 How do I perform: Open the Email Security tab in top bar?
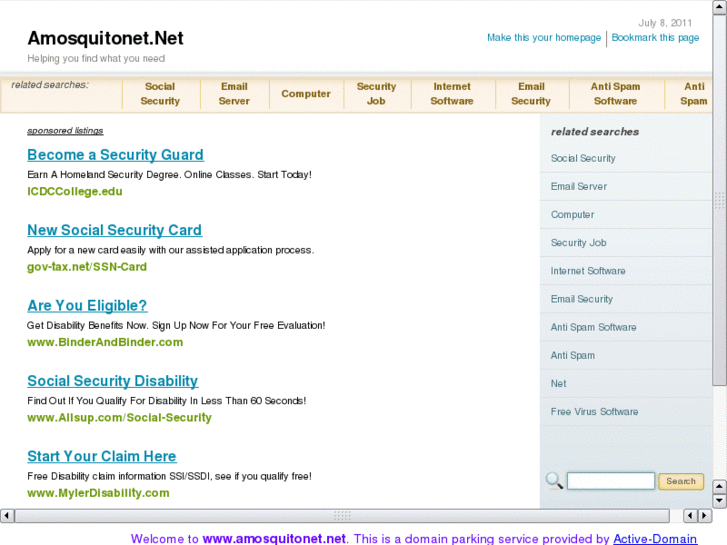(531, 94)
